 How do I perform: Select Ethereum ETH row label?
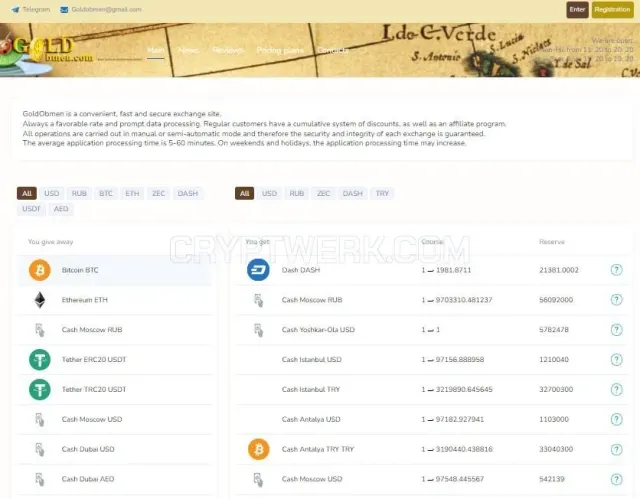pyautogui.click(x=84, y=300)
